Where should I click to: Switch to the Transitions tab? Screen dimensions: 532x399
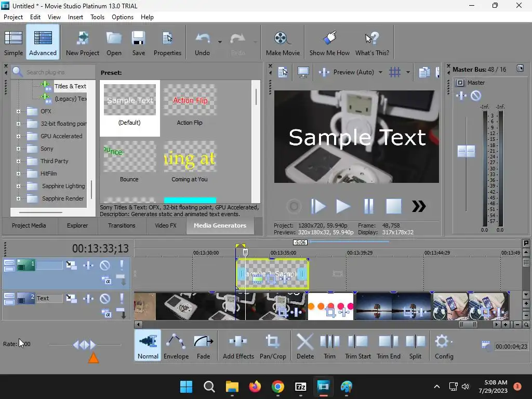point(122,225)
